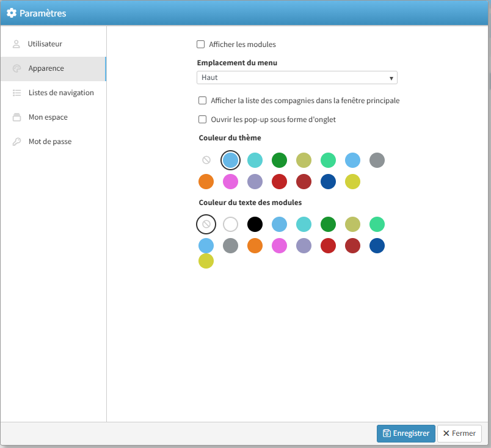Screen dimensions: 491x448
Task: Click the list icon beside Listes de navigation
Action: tap(16, 93)
